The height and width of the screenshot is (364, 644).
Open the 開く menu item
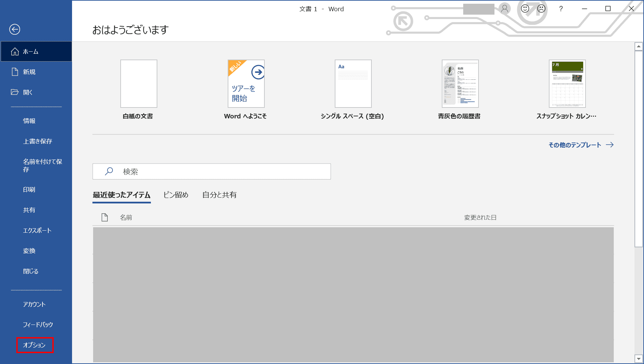click(36, 92)
